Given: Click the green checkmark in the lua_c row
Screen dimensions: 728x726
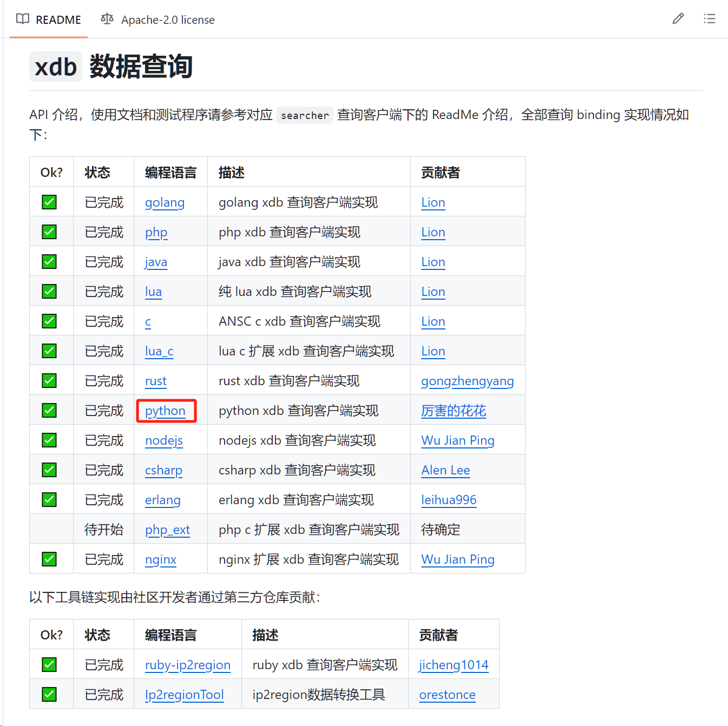Looking at the screenshot, I should 49,351.
